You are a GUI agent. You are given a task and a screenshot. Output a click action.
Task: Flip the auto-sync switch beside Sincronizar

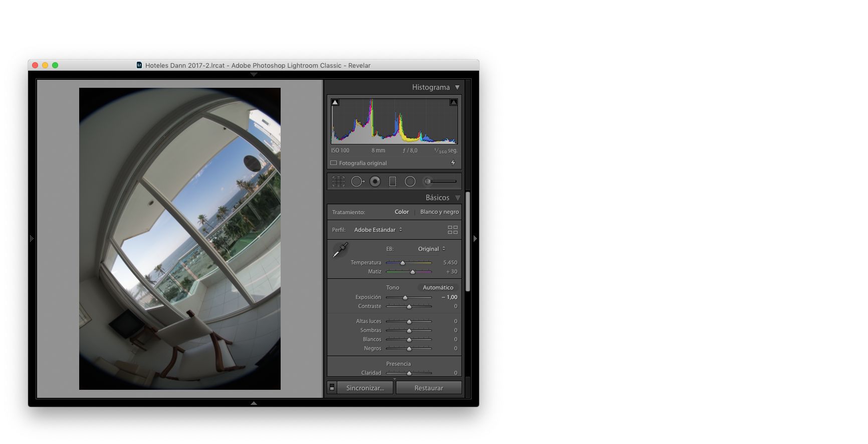(332, 388)
